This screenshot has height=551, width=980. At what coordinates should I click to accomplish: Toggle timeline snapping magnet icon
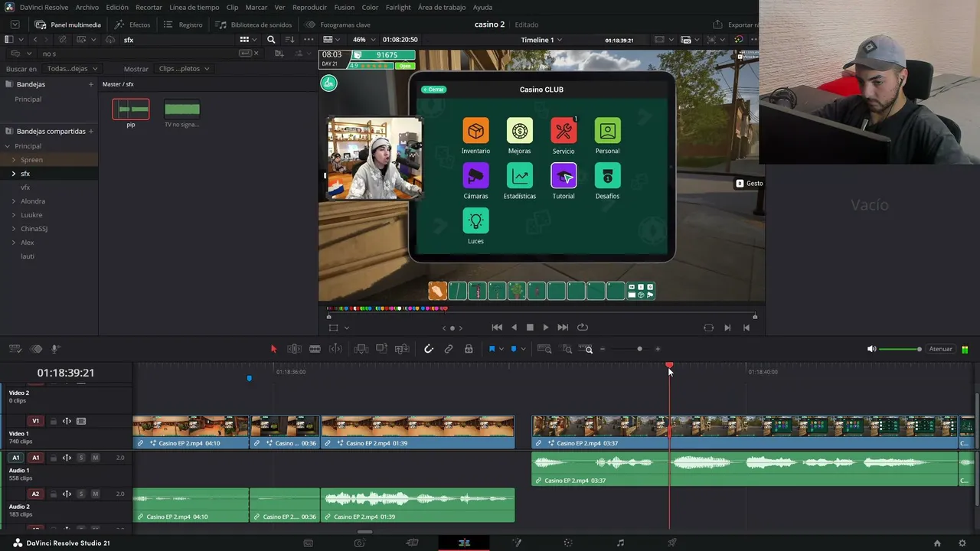point(429,349)
